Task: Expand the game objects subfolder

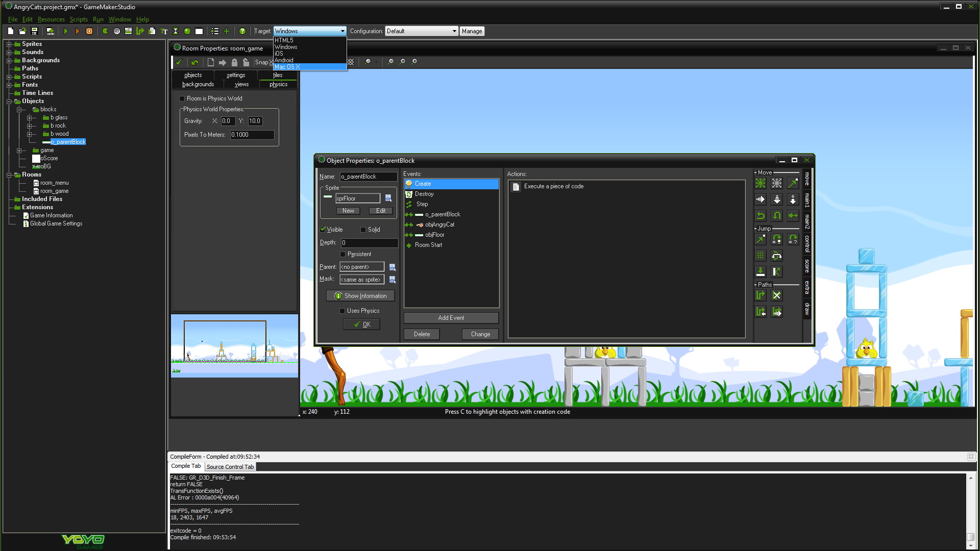Action: 19,151
